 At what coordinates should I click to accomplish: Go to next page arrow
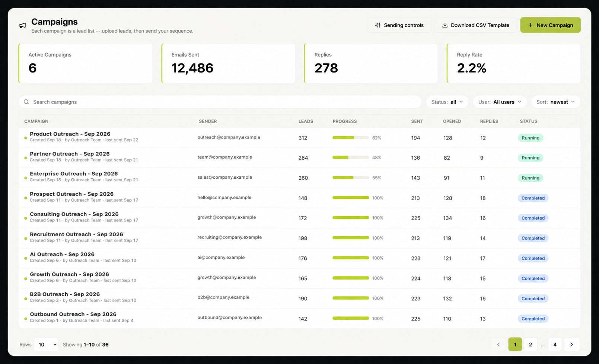tap(571, 345)
